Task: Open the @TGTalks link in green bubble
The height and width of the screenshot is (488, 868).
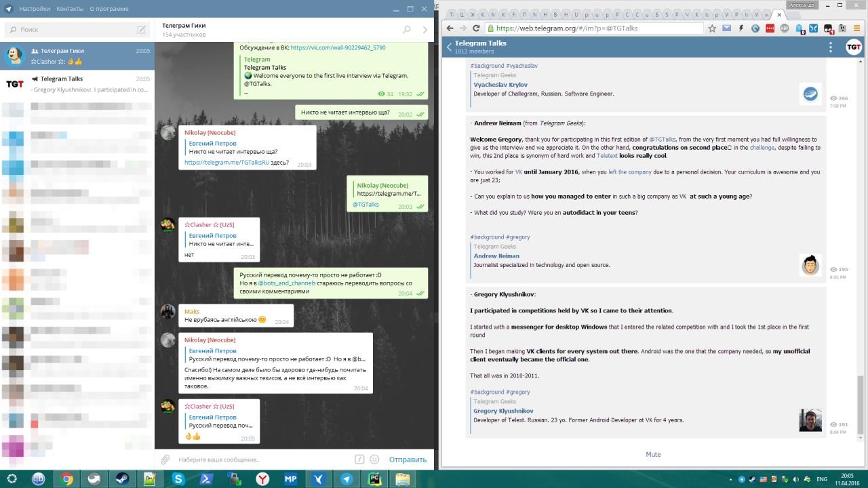Action: pos(366,205)
